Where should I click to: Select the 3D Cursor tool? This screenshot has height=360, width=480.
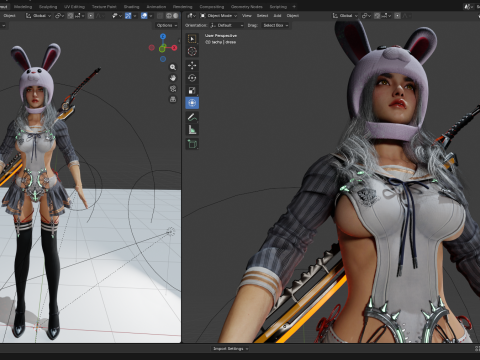192,51
